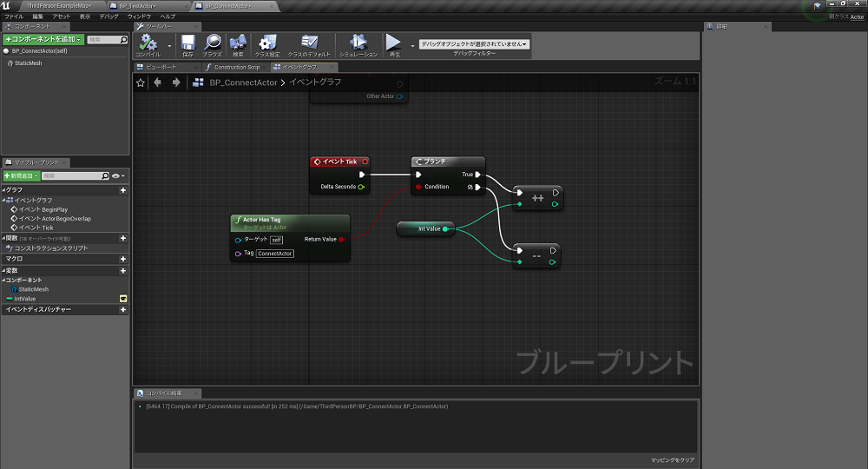
Task: Open the コンポーネントを追加 dropdown
Action: coord(43,39)
